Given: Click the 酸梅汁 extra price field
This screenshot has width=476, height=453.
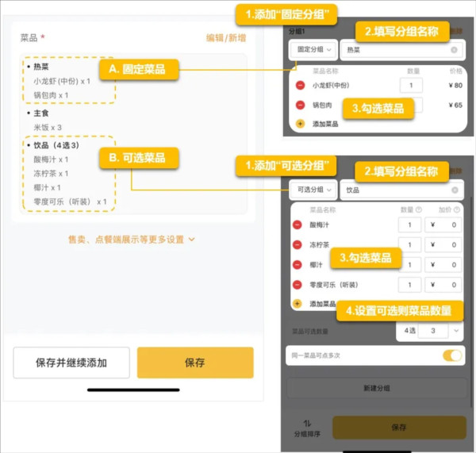Looking at the screenshot, I should 443,225.
